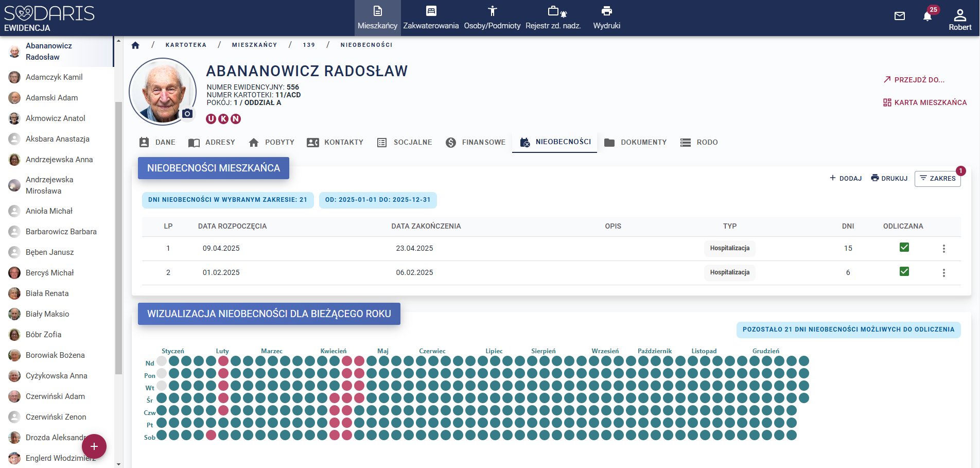Open Zakwaterowania in top navigation
The width and height of the screenshot is (980, 468).
[431, 18]
